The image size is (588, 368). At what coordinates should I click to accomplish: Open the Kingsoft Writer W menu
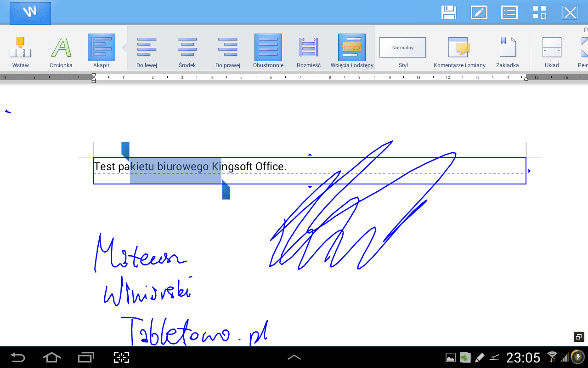coord(30,13)
